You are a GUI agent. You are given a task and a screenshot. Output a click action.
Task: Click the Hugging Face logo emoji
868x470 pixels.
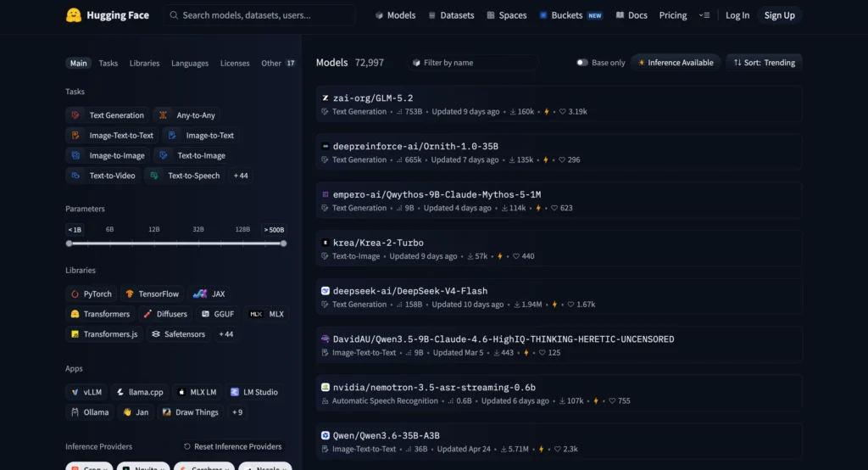point(73,15)
